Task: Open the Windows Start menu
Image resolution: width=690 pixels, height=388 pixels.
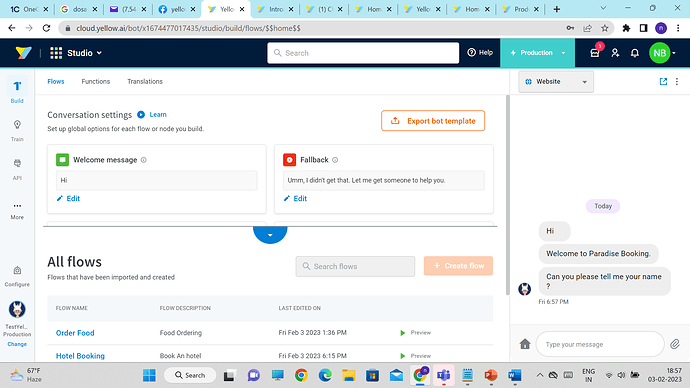Action: 149,375
